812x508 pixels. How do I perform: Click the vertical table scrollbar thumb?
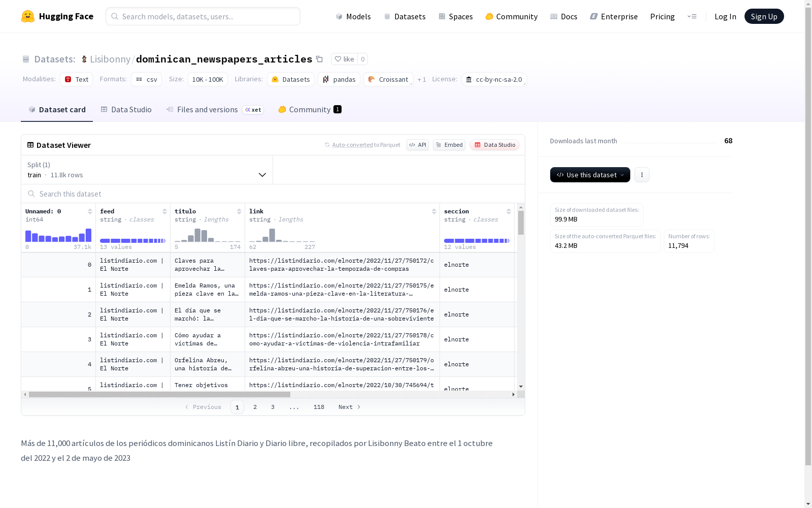521,223
